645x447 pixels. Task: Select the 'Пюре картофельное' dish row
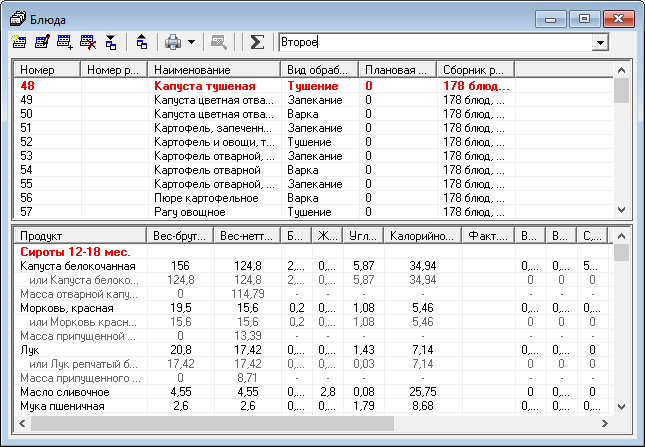[214, 198]
